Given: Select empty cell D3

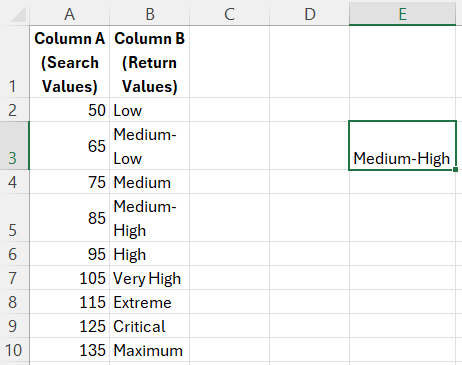Looking at the screenshot, I should point(309,146).
